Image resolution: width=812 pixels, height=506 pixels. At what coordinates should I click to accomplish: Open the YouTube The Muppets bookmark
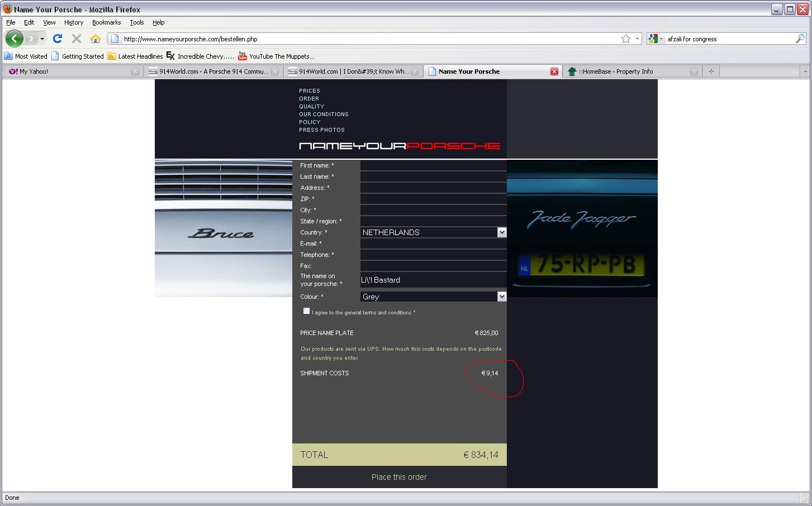pyautogui.click(x=276, y=56)
